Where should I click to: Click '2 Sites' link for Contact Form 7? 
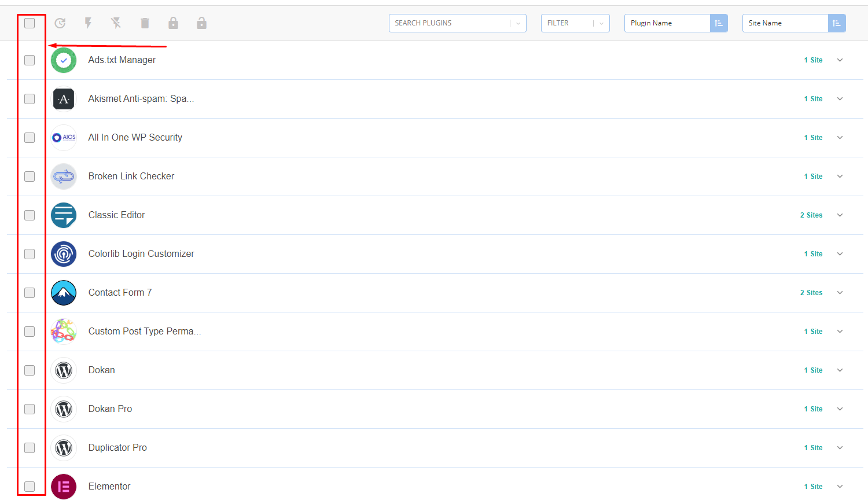[811, 293]
